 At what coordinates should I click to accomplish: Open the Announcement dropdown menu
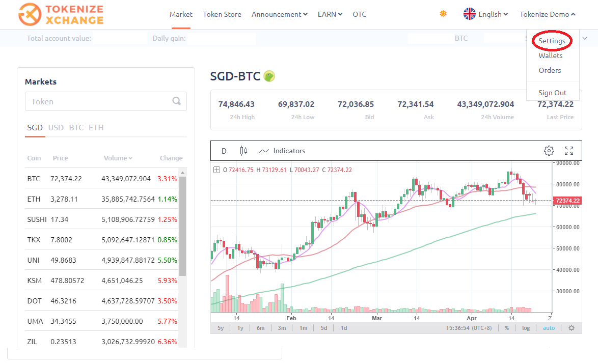click(280, 14)
